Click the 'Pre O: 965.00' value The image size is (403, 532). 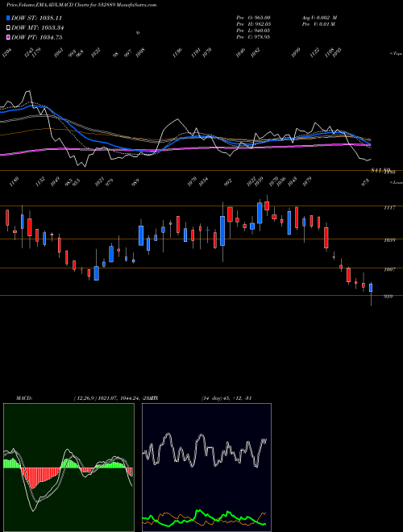click(x=253, y=17)
